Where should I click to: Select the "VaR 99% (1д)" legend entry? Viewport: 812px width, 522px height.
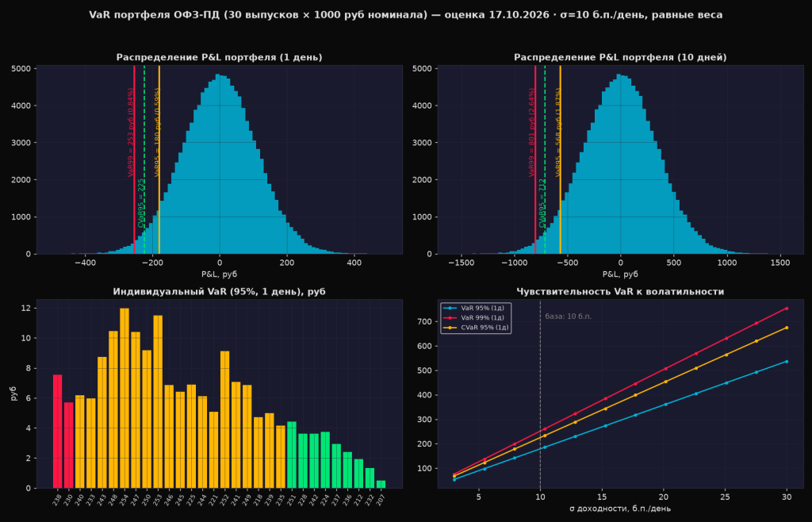pos(477,318)
